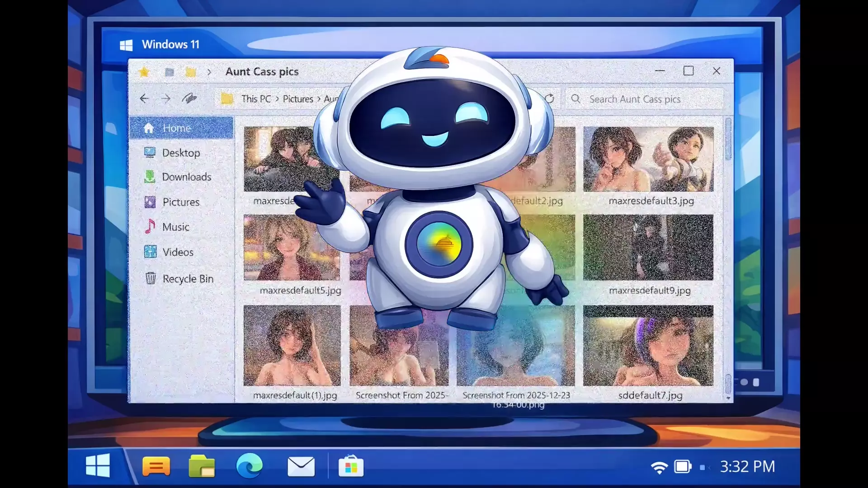The height and width of the screenshot is (488, 868).
Task: Click the yellow star favorites icon
Action: coord(144,72)
